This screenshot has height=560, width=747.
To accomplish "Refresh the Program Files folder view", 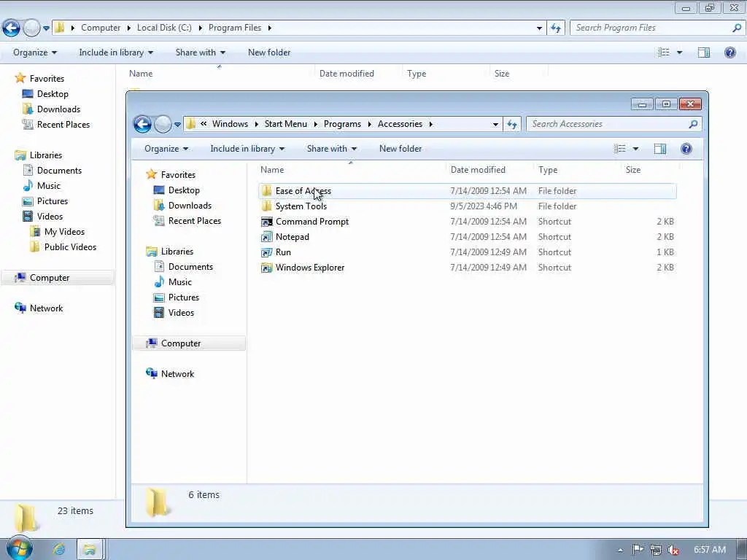I will tap(556, 28).
